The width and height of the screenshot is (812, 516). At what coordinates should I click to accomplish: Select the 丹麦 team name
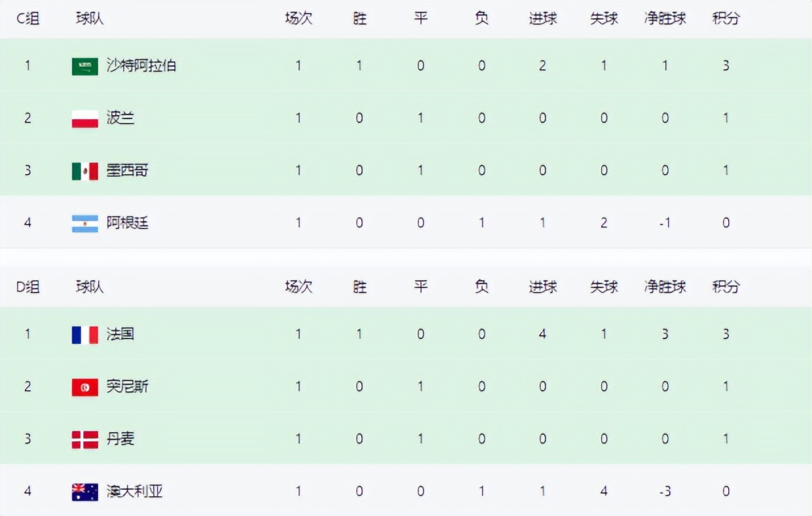[x=120, y=439]
